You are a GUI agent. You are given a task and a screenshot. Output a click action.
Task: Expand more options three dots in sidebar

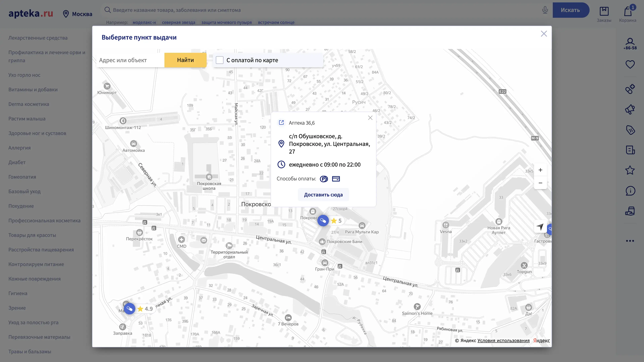point(630,241)
